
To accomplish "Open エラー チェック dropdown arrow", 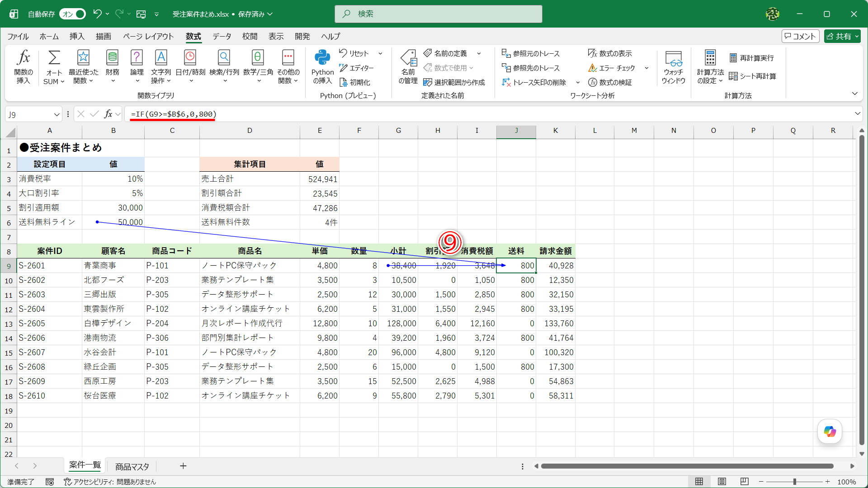I will click(x=646, y=68).
